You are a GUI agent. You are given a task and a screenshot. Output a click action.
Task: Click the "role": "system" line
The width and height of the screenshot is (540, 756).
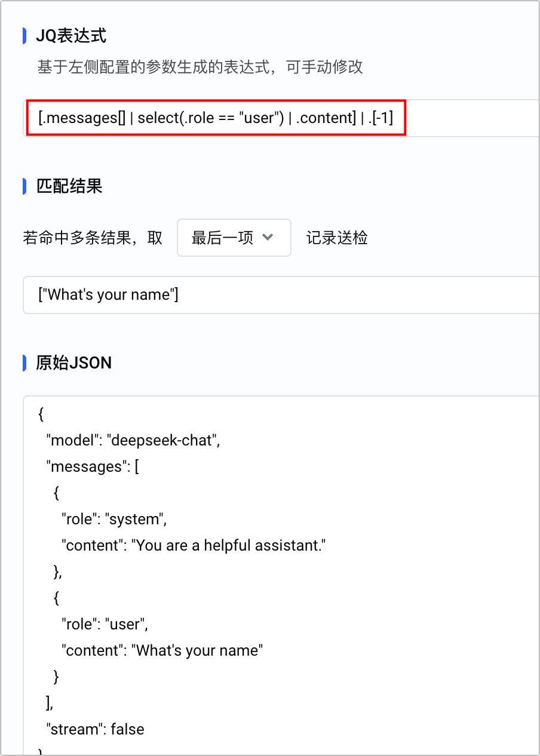coord(113,519)
